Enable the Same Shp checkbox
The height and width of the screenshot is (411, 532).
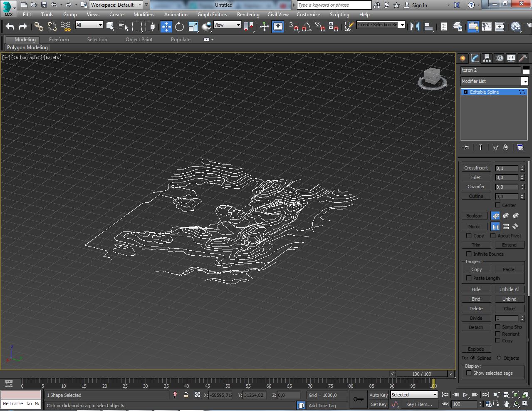[497, 327]
